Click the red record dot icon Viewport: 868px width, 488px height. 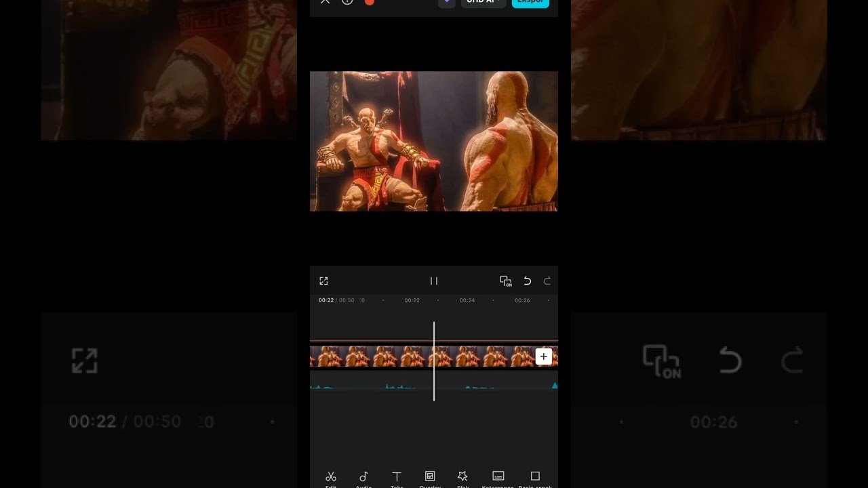[x=370, y=2]
